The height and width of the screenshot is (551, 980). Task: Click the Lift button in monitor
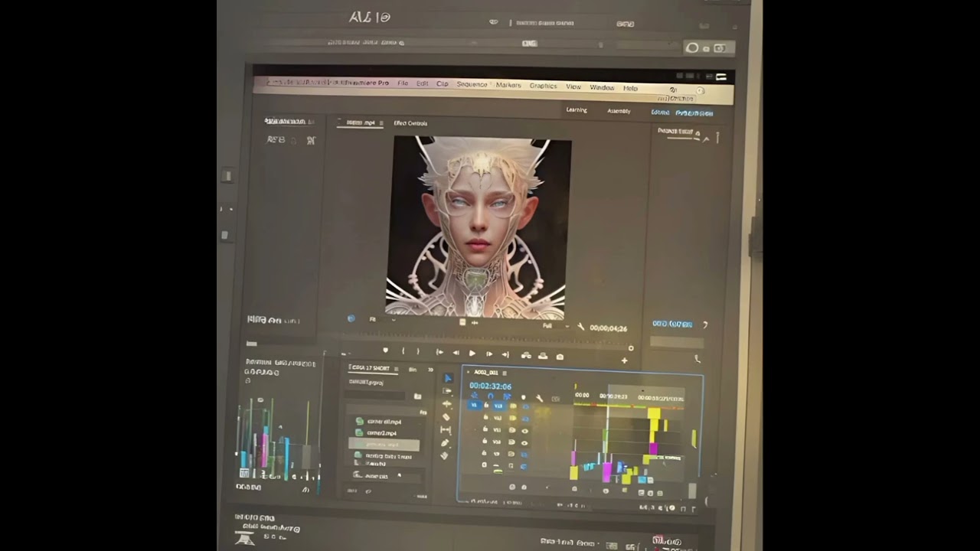pos(526,355)
